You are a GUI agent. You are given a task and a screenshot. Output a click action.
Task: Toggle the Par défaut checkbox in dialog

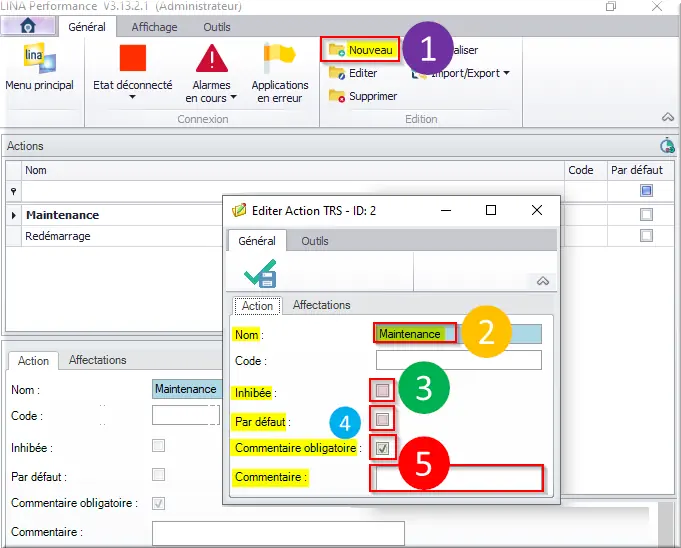pos(383,418)
